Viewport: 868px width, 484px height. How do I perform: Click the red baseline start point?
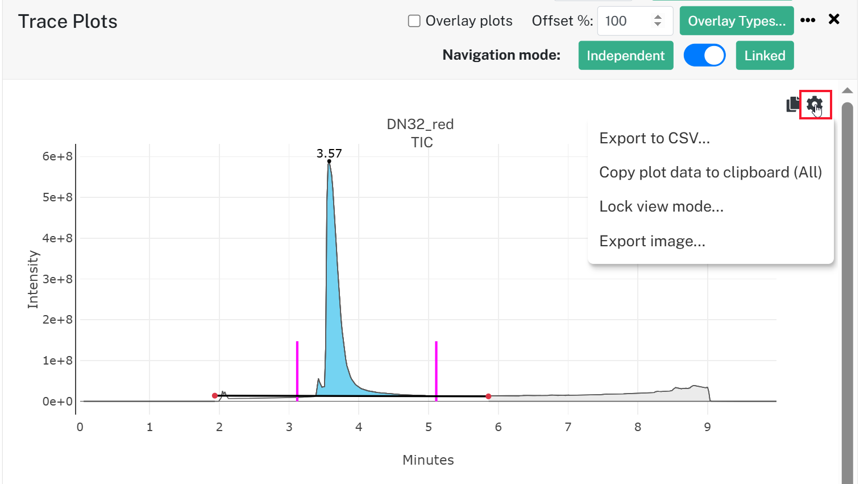pos(214,396)
